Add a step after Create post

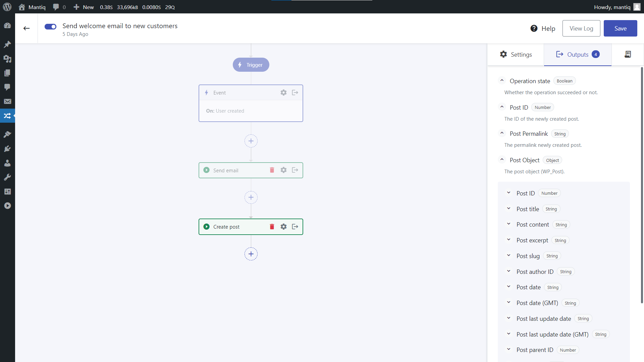point(251,254)
